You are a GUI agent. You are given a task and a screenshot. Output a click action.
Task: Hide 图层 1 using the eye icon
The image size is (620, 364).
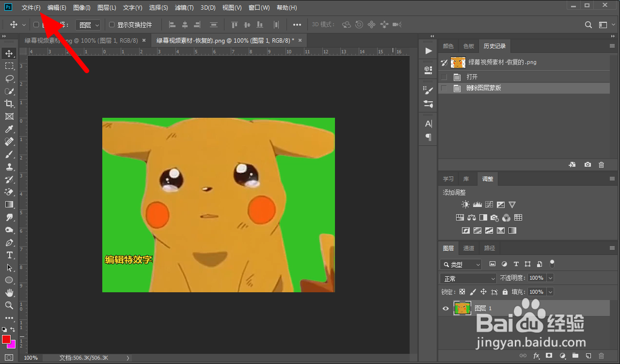pos(445,308)
